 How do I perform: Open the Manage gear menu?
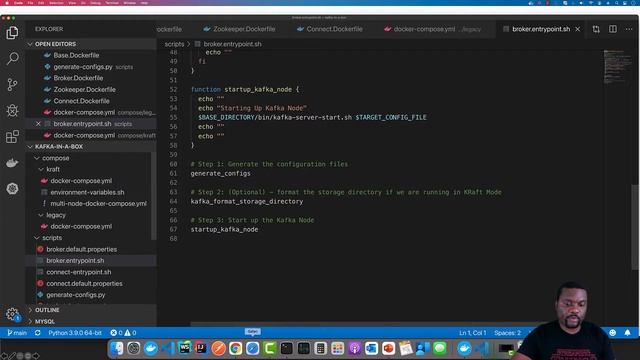[x=12, y=314]
